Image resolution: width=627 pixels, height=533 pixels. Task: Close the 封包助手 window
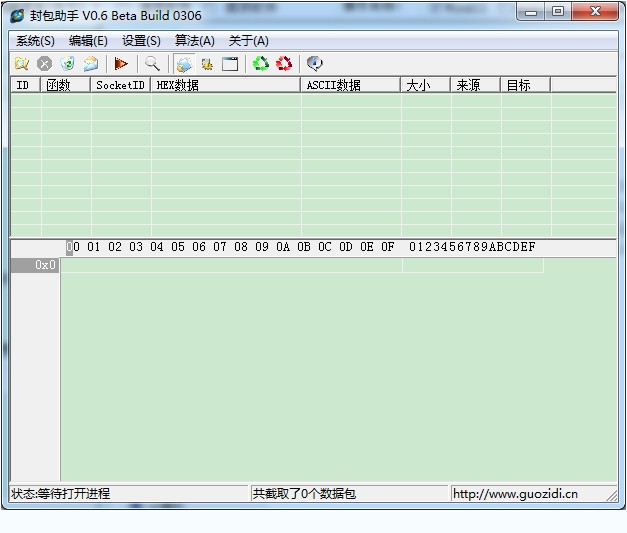(595, 12)
